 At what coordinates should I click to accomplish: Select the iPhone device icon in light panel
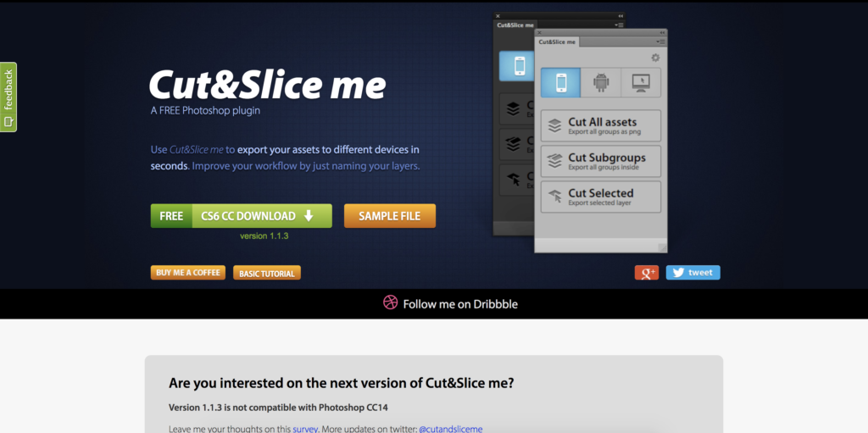[560, 83]
